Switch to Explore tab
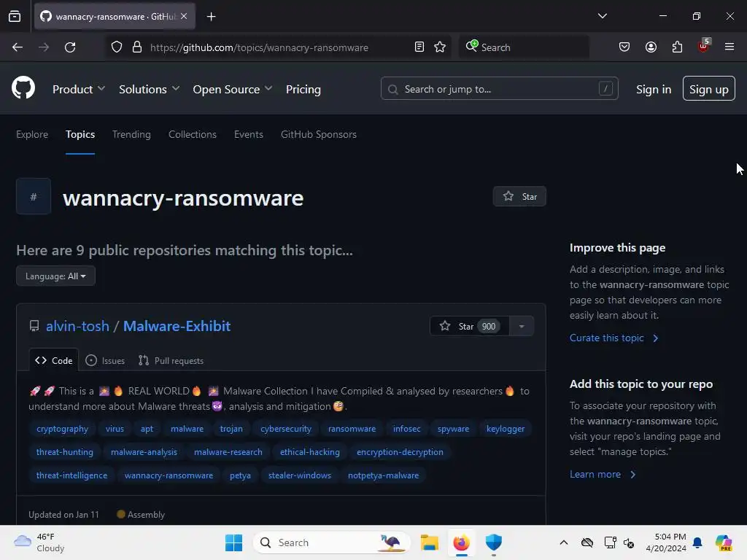Image resolution: width=747 pixels, height=560 pixels. tap(32, 134)
